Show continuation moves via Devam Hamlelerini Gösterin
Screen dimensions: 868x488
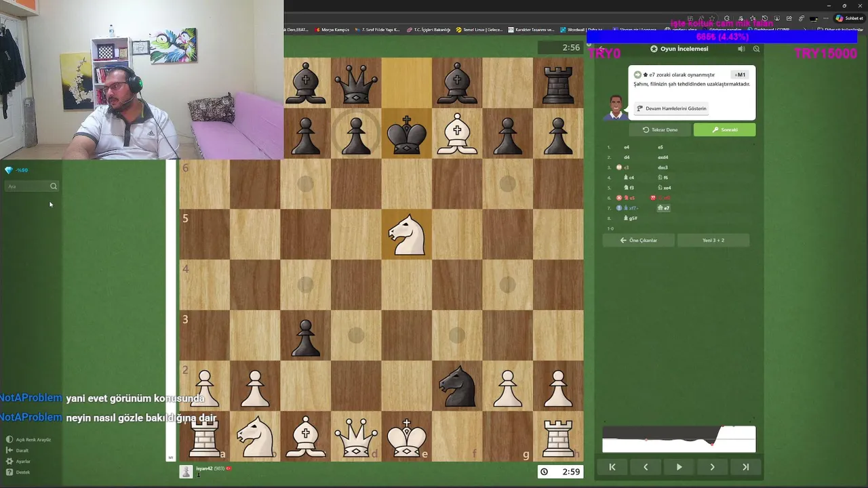click(671, 108)
